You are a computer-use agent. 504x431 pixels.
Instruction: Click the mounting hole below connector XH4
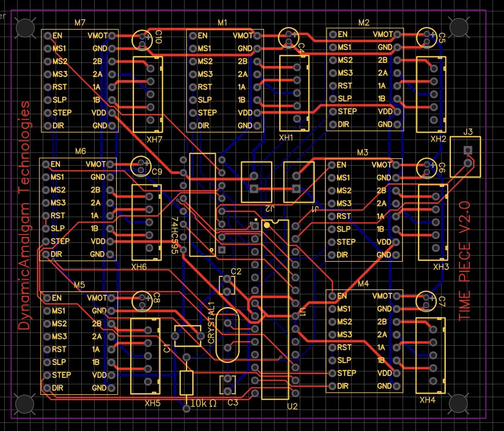[x=458, y=403]
